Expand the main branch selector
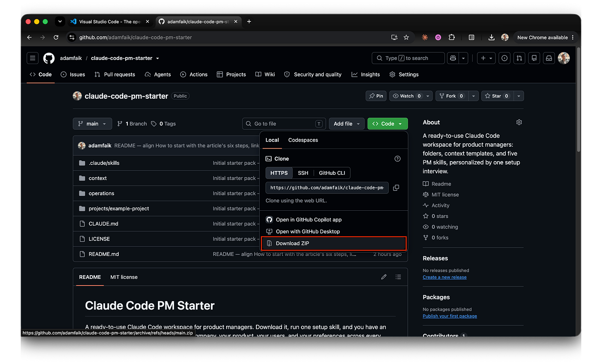 tap(92, 124)
